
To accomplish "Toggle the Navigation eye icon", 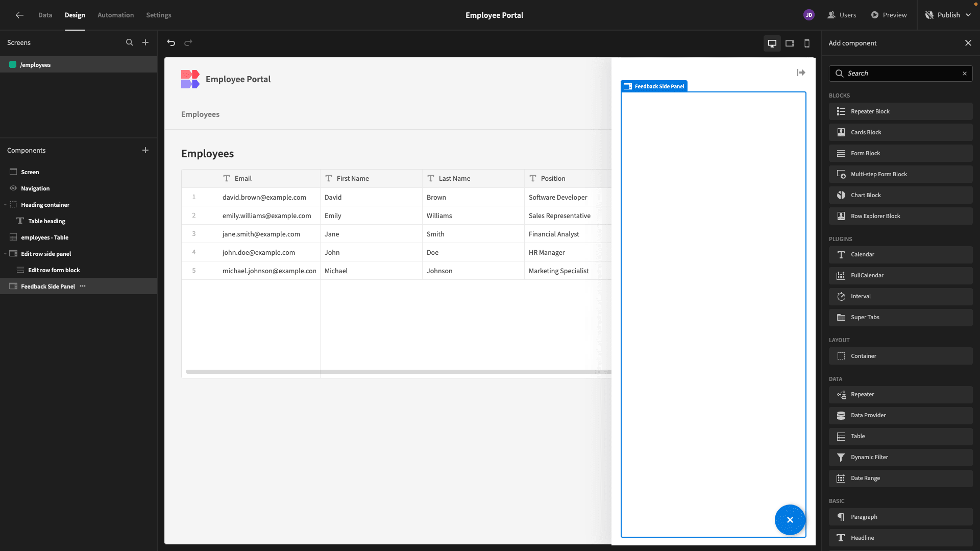I will (13, 188).
